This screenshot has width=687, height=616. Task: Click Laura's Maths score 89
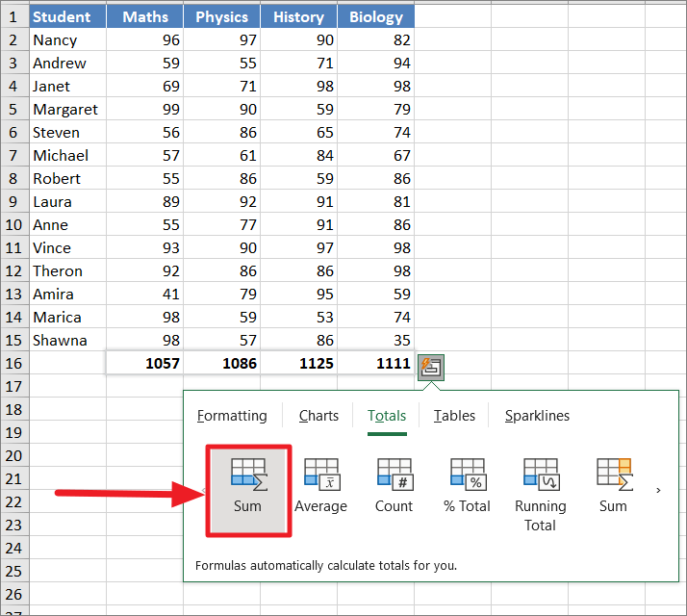click(x=145, y=202)
